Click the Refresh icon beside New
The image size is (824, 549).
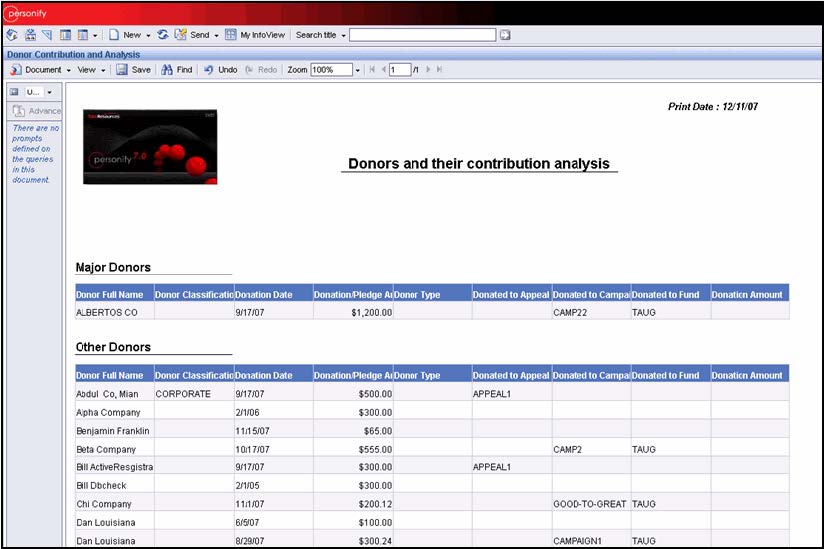click(x=163, y=35)
